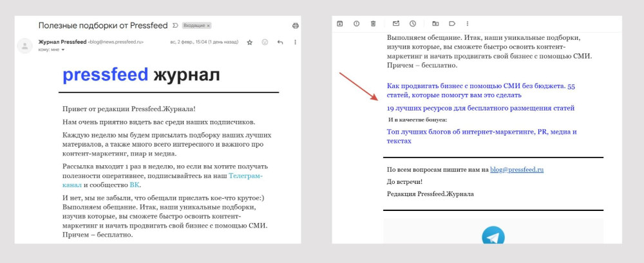Report spam using the exclamation icon
This screenshot has width=644, height=263.
click(x=356, y=23)
